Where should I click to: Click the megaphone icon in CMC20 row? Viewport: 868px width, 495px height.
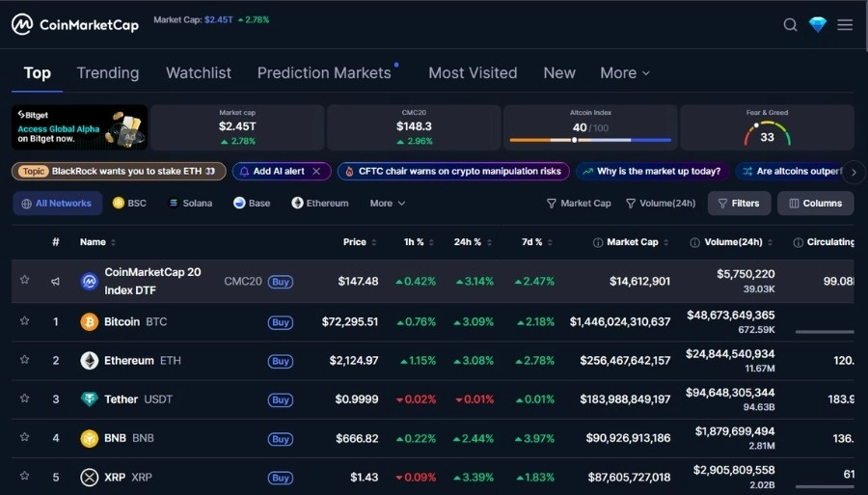(55, 282)
